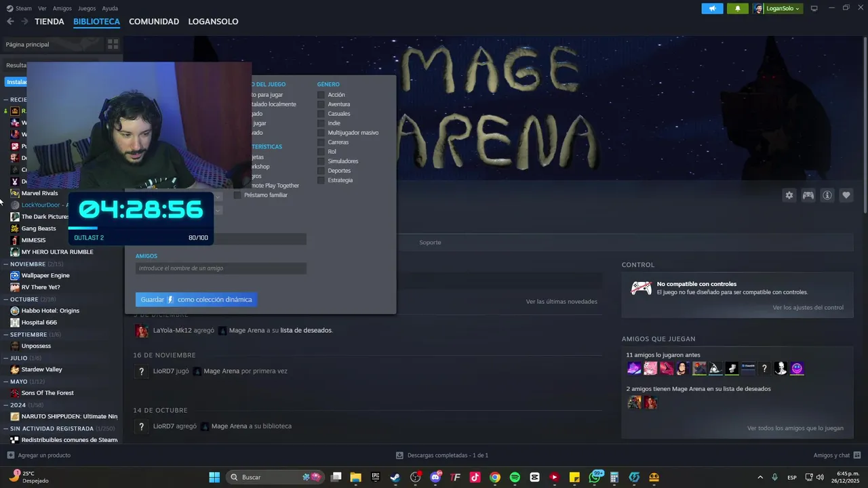Enable the Préstamo familiar filter
The height and width of the screenshot is (488, 868).
tap(237, 195)
